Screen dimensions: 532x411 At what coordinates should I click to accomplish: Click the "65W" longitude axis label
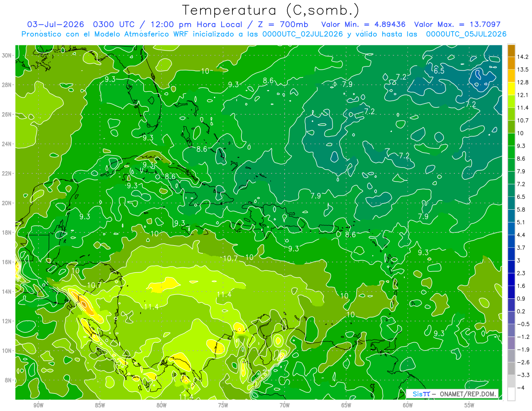click(346, 406)
